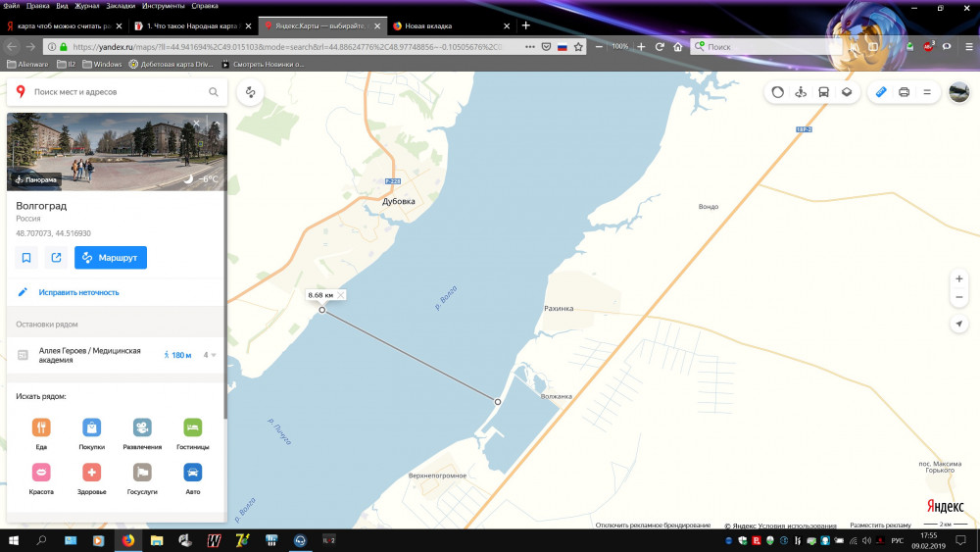Bookmark Волгоград with the bookmark icon

(x=26, y=258)
